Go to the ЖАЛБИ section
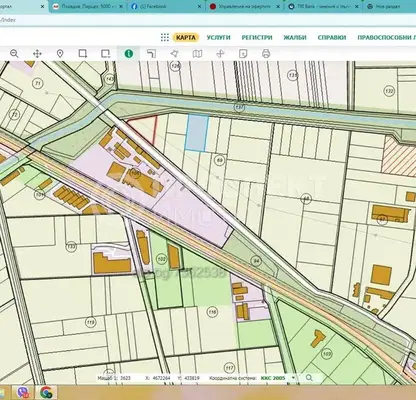 [295, 37]
